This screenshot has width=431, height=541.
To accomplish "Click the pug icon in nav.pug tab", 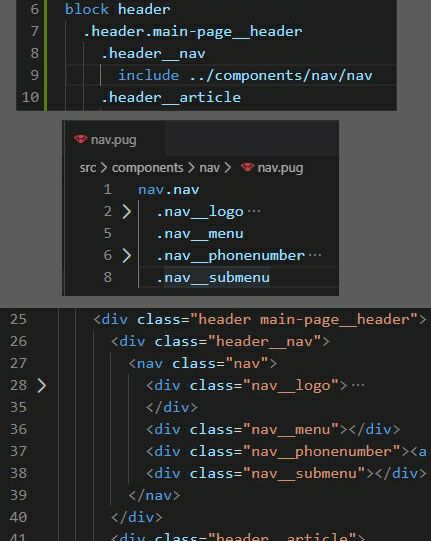I will (80, 139).
